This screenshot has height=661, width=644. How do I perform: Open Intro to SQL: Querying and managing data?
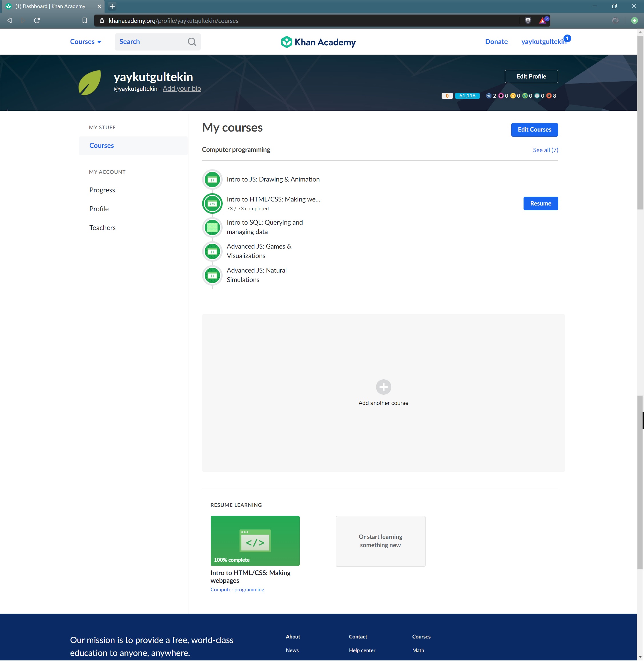point(265,227)
